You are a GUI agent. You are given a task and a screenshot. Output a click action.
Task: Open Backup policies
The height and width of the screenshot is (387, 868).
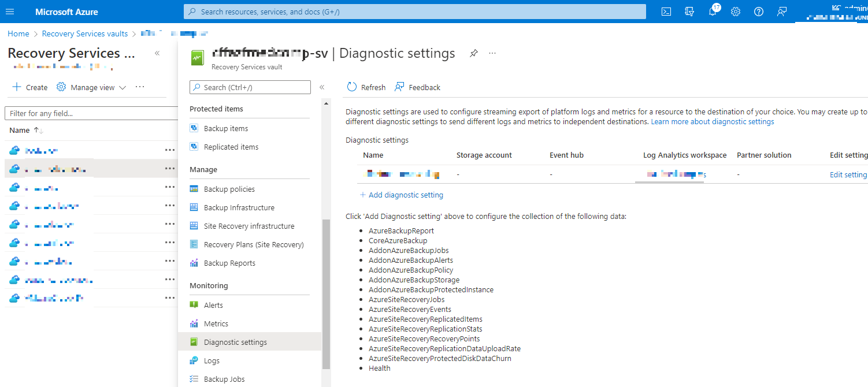229,189
